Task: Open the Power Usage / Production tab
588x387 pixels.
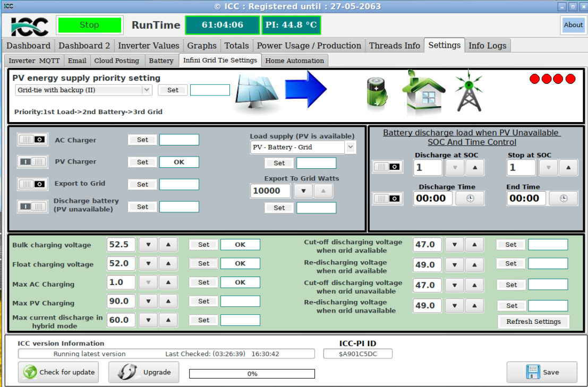Action: coord(309,46)
